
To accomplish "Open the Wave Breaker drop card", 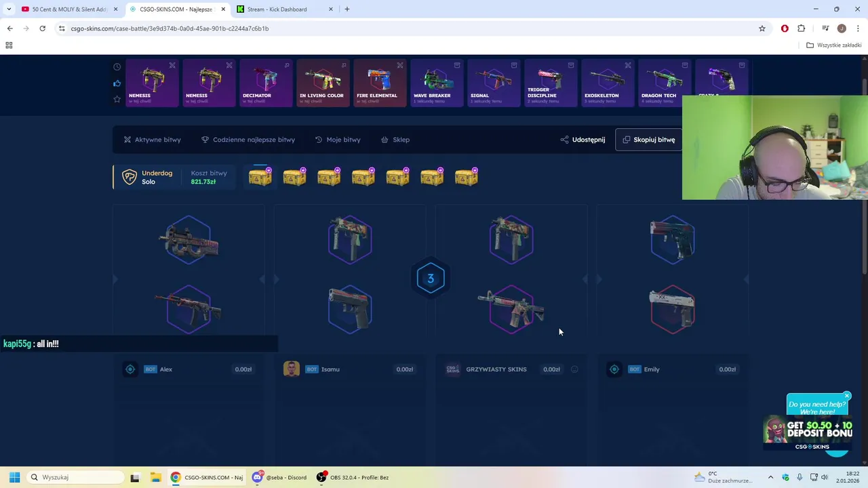I will pos(437,83).
